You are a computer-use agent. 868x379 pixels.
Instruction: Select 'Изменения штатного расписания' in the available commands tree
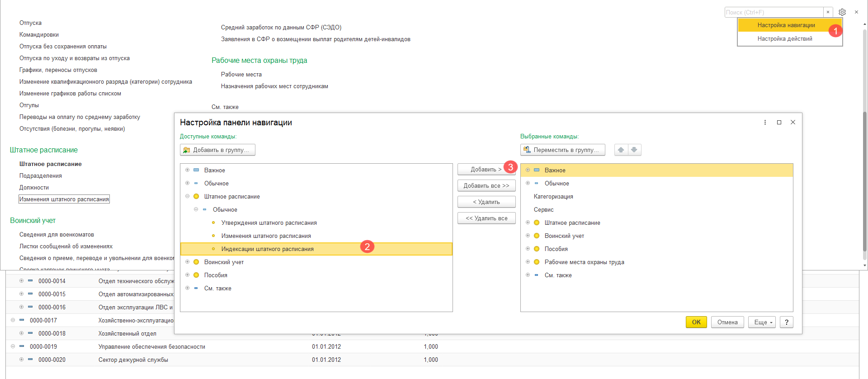pos(266,236)
